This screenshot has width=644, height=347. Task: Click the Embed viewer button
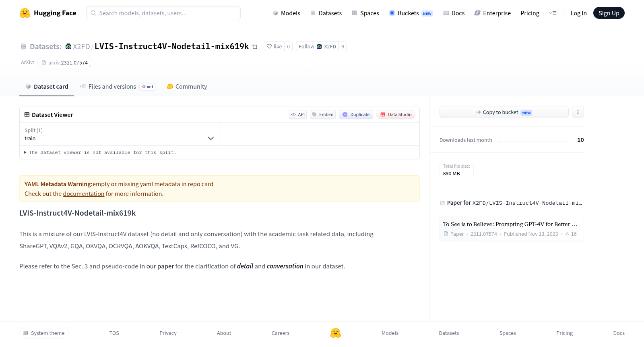pos(323,114)
